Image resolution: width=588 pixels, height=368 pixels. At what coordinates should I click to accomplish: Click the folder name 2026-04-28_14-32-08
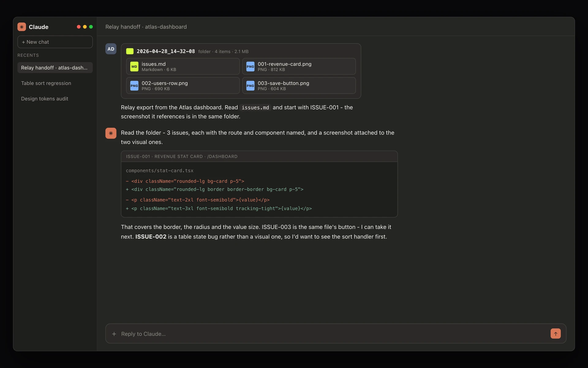(x=166, y=51)
